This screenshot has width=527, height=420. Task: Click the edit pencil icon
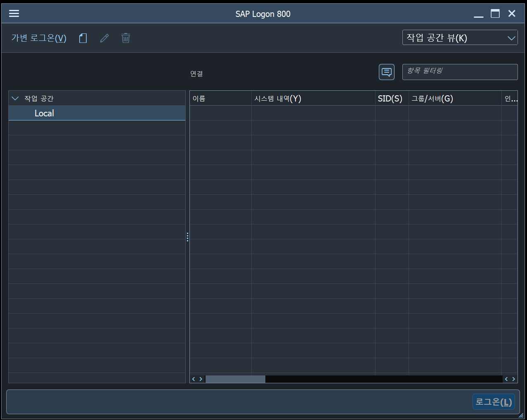coord(104,38)
